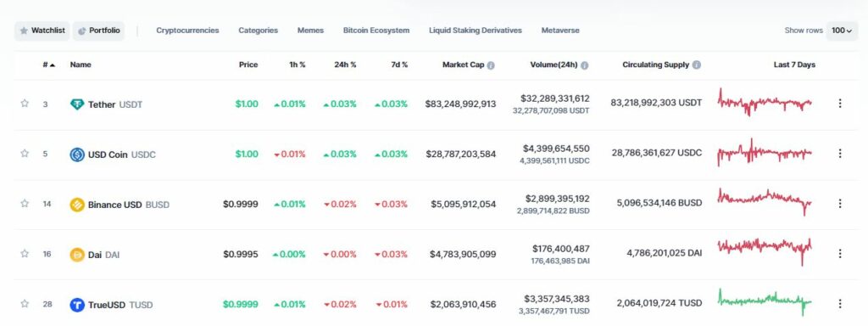Viewport: 868px width, 326px height.
Task: Open the Show rows 100 dropdown
Action: click(842, 31)
